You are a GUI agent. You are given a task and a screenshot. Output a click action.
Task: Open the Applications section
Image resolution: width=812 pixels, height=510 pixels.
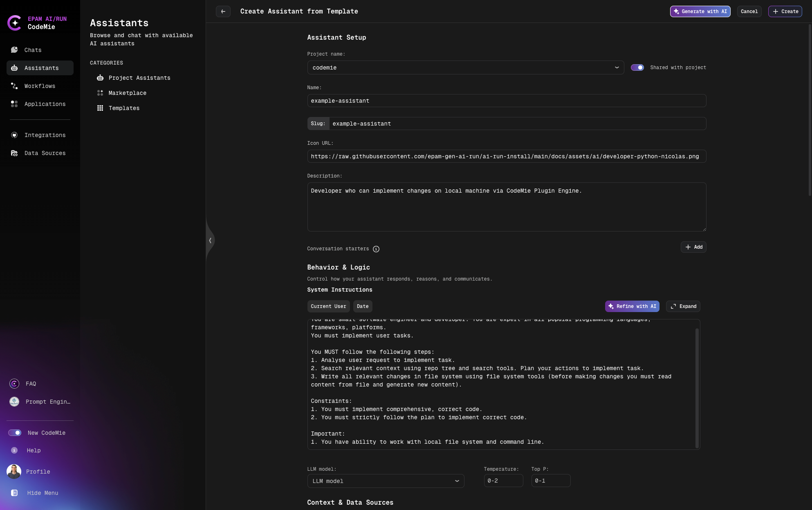click(x=45, y=104)
